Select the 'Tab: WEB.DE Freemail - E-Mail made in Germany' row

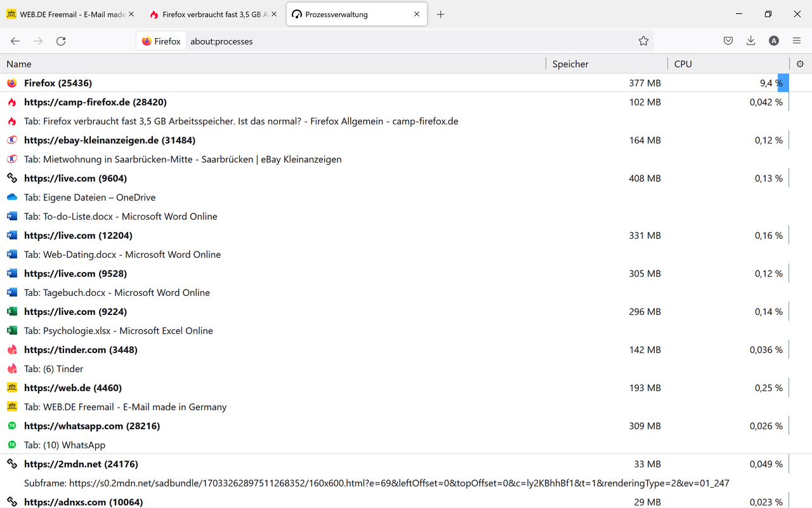point(406,407)
